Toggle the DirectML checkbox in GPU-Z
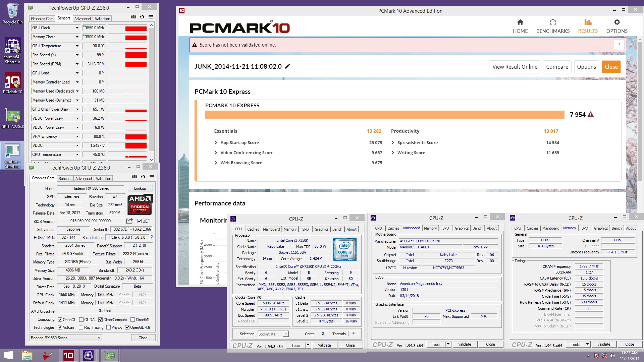644x362 pixels. click(132, 320)
